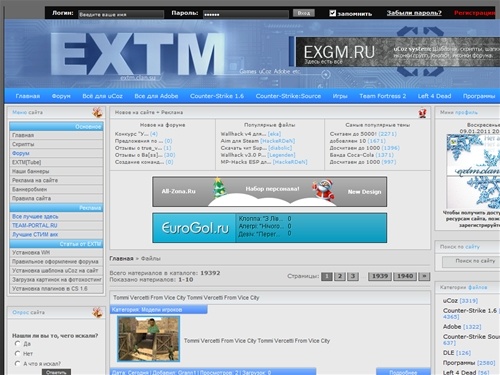Open Банда Coca-Cola forum topic
Screen dimensions: 500x375
352,155
